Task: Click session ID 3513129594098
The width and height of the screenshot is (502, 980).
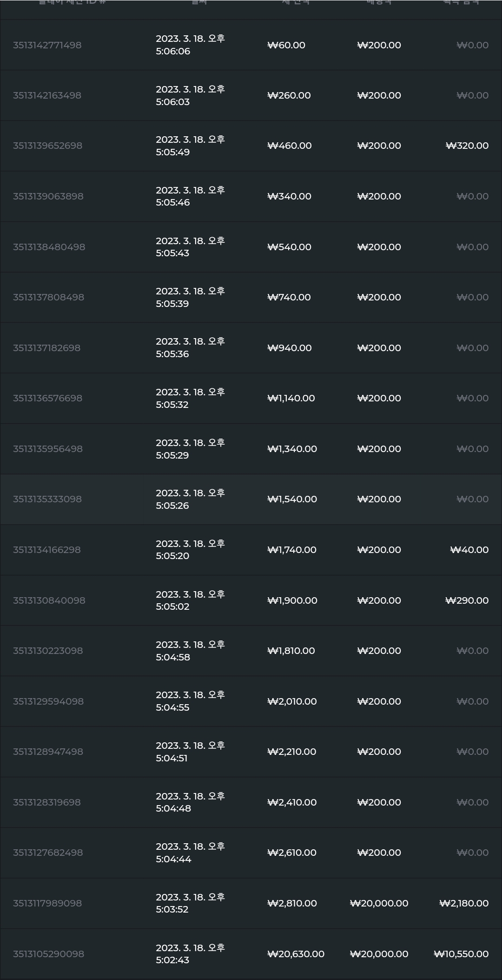Action: coord(48,701)
